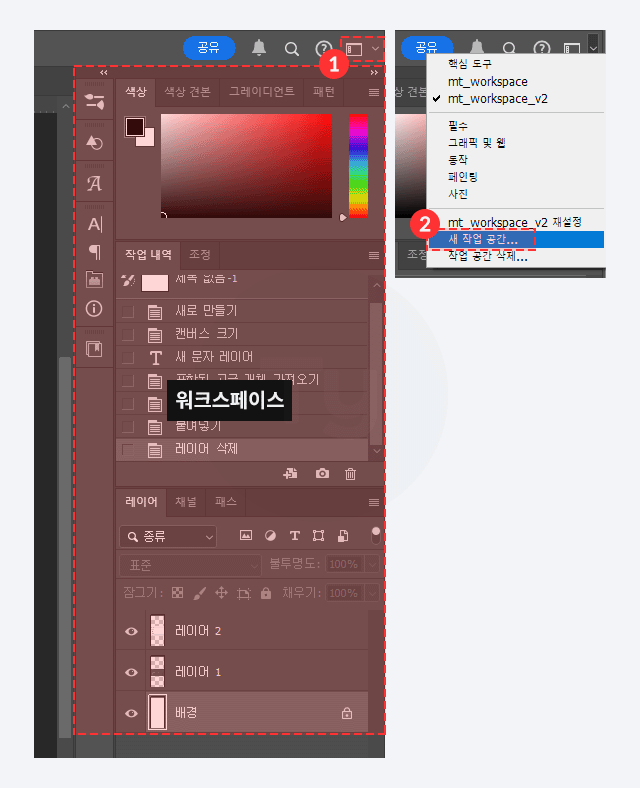Open the history panel hamburger menu
This screenshot has width=640, height=788.
tap(374, 256)
